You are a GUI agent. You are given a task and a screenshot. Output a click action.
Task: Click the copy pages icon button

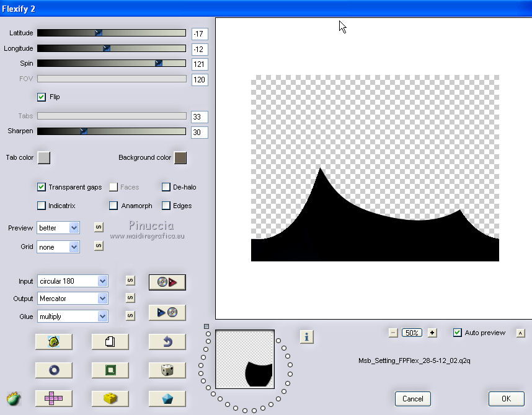click(x=110, y=341)
